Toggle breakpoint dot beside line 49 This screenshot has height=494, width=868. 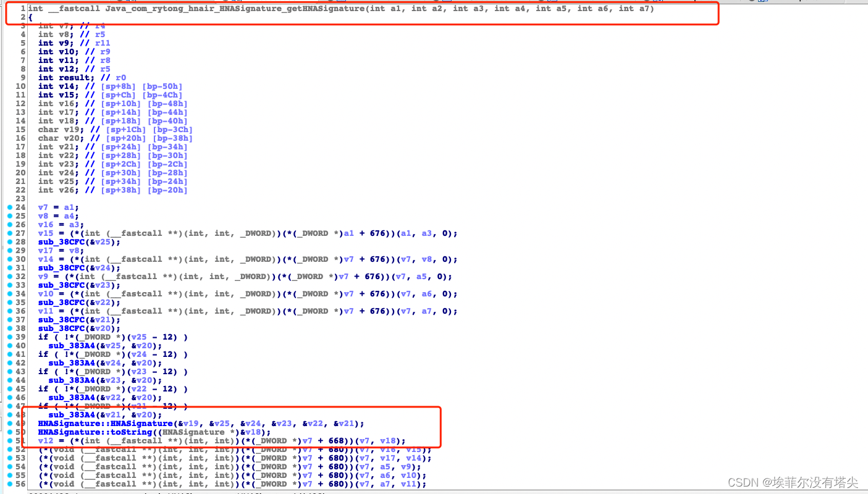pos(9,424)
